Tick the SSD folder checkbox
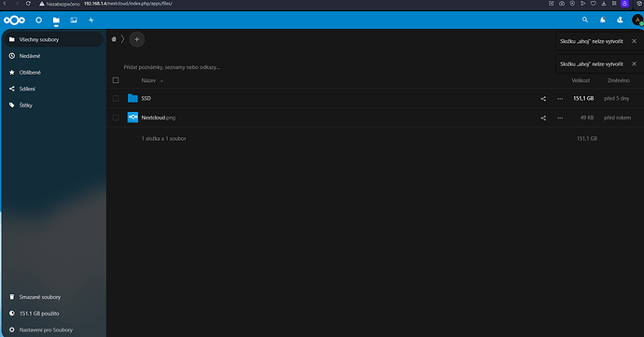The height and width of the screenshot is (337, 644). point(116,98)
